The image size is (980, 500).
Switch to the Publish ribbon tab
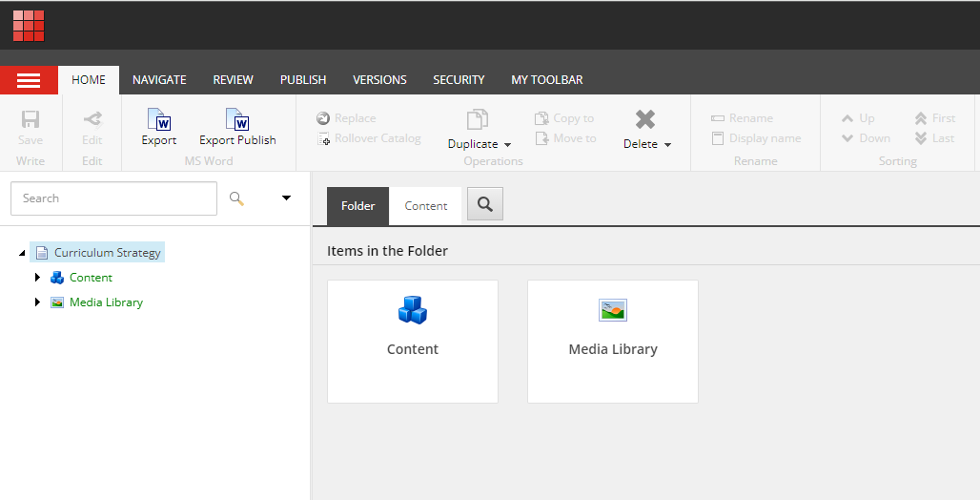pyautogui.click(x=303, y=80)
